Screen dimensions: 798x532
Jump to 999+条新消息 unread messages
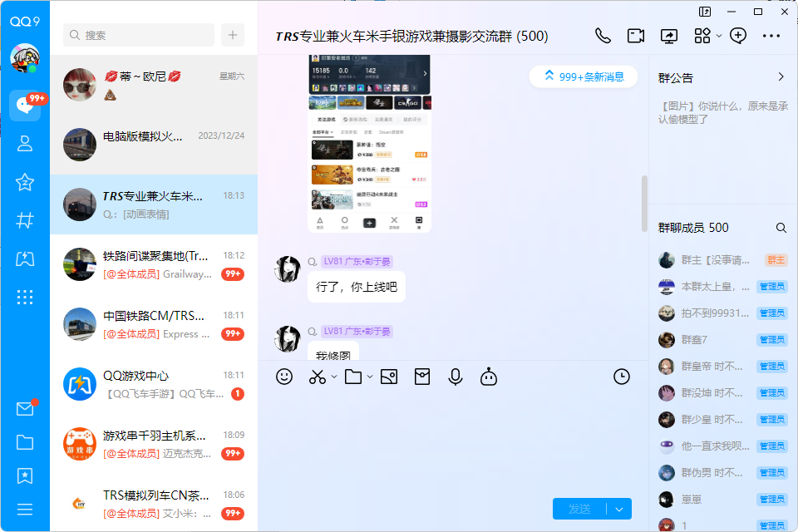(584, 76)
